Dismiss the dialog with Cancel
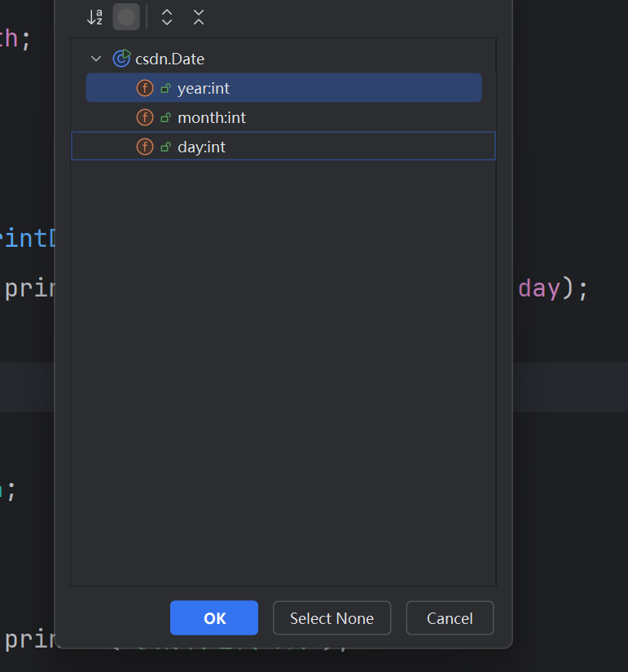The width and height of the screenshot is (628, 672). tap(450, 618)
